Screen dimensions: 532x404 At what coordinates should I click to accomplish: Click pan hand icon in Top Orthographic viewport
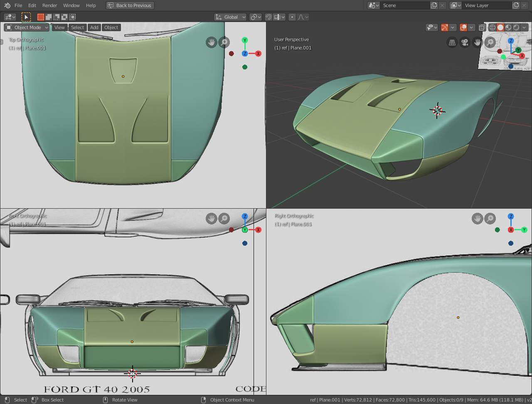(x=212, y=42)
